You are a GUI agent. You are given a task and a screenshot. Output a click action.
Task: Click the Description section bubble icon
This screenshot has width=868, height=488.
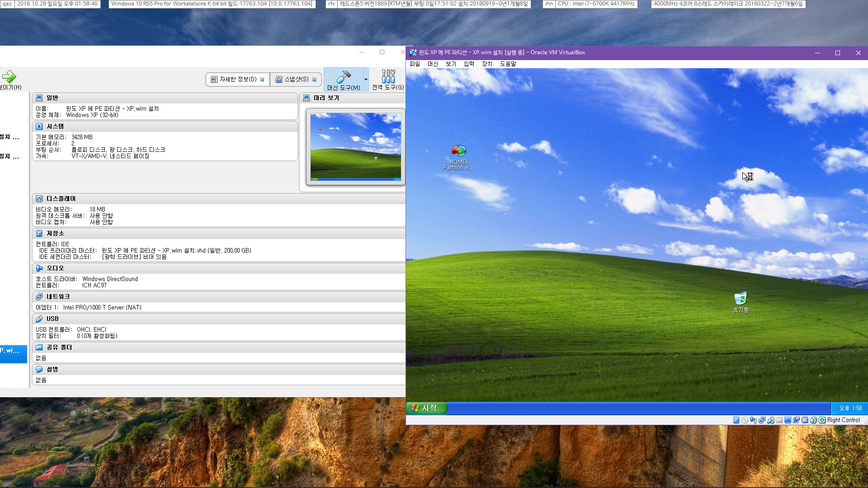[39, 370]
